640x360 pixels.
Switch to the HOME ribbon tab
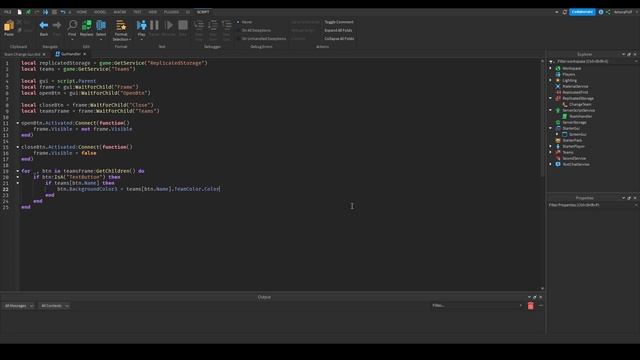point(82,12)
